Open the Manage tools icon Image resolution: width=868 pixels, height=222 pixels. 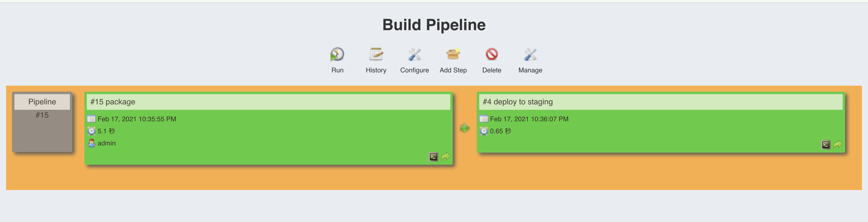(530, 54)
